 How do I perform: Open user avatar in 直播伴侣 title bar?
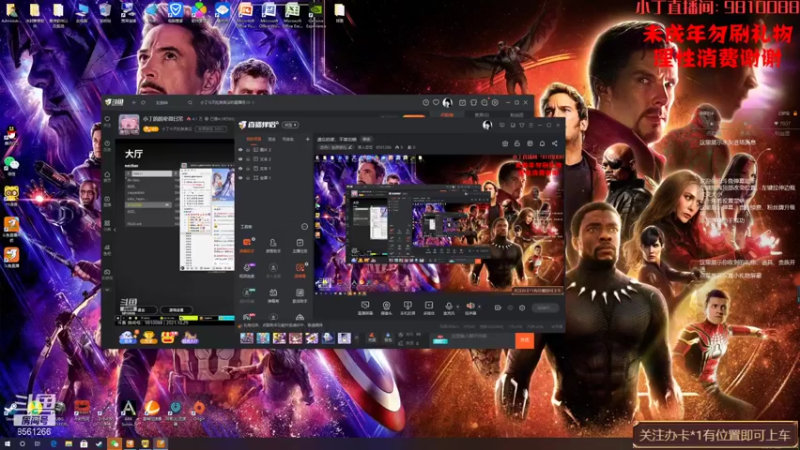point(487,125)
